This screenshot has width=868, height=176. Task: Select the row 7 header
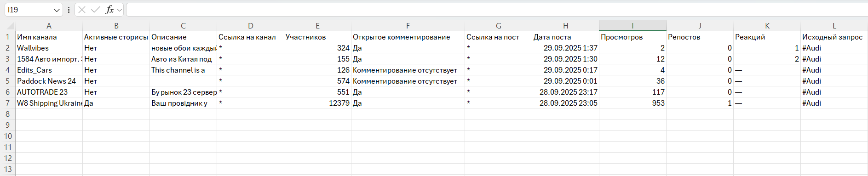click(x=7, y=103)
